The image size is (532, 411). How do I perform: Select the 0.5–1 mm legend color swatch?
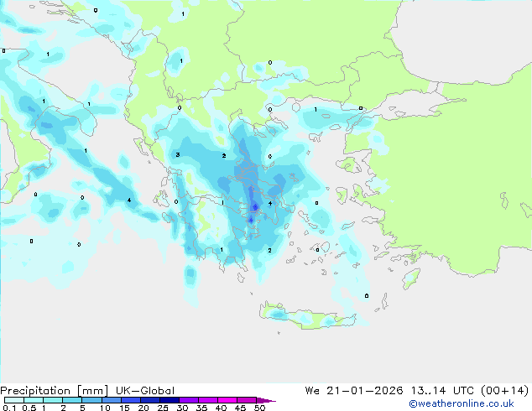34,400
